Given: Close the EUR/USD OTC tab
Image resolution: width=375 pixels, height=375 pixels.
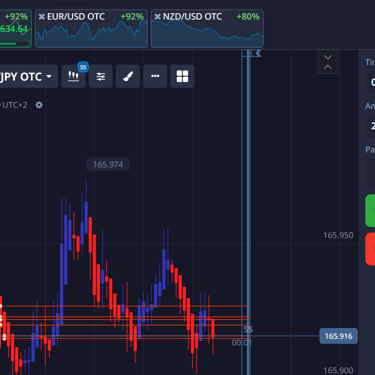Looking at the screenshot, I should (41, 17).
